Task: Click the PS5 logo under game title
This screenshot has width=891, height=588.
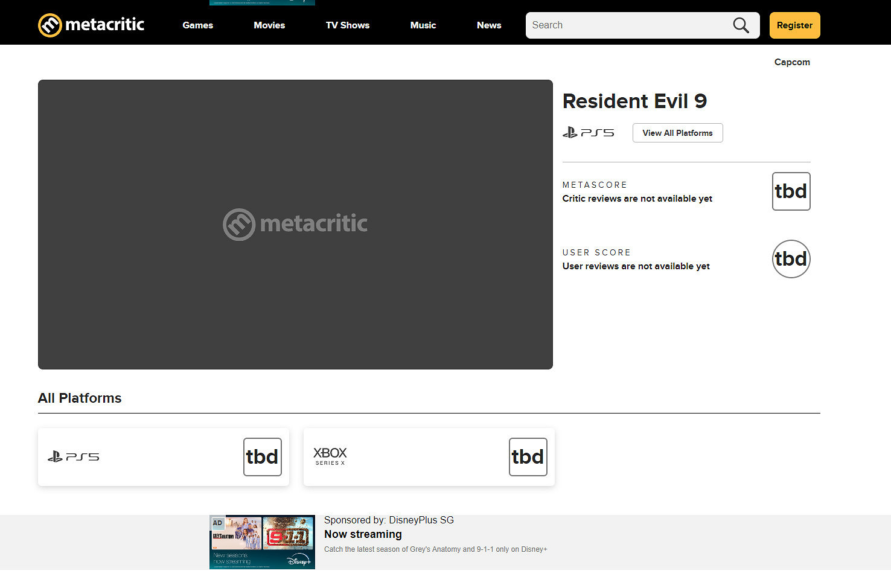Action: (x=588, y=133)
